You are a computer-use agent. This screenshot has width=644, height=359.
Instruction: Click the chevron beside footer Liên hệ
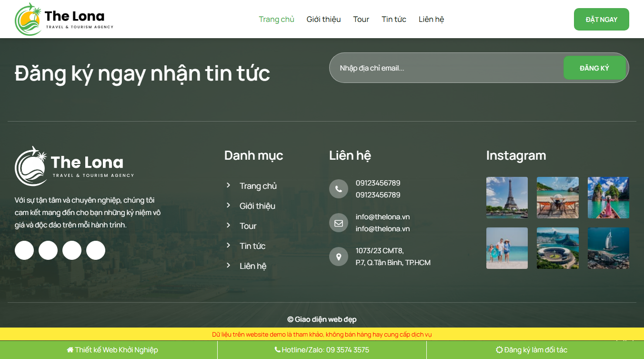[x=229, y=265]
